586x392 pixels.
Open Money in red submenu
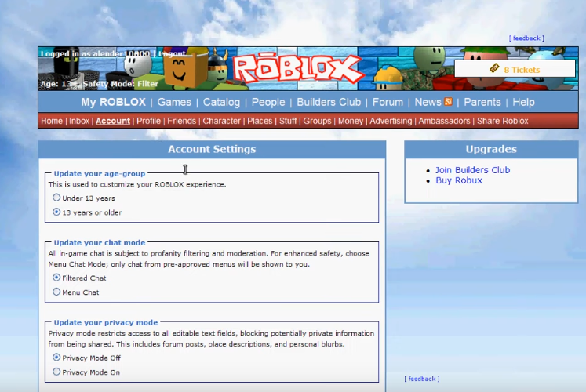click(351, 121)
